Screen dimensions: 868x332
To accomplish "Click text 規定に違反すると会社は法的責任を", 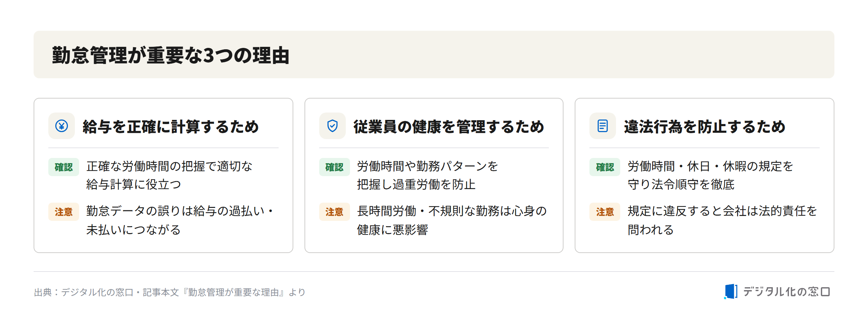I will 722,211.
